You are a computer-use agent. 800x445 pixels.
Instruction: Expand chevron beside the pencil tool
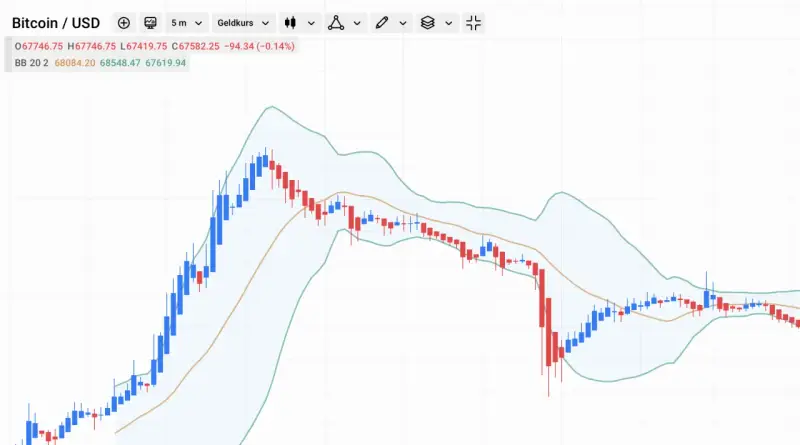[x=403, y=23]
